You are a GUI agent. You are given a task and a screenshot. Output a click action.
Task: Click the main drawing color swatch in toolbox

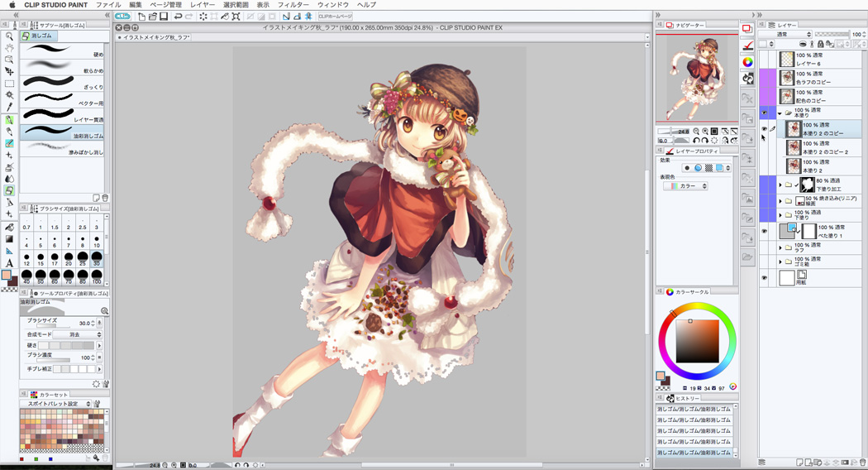[6, 276]
